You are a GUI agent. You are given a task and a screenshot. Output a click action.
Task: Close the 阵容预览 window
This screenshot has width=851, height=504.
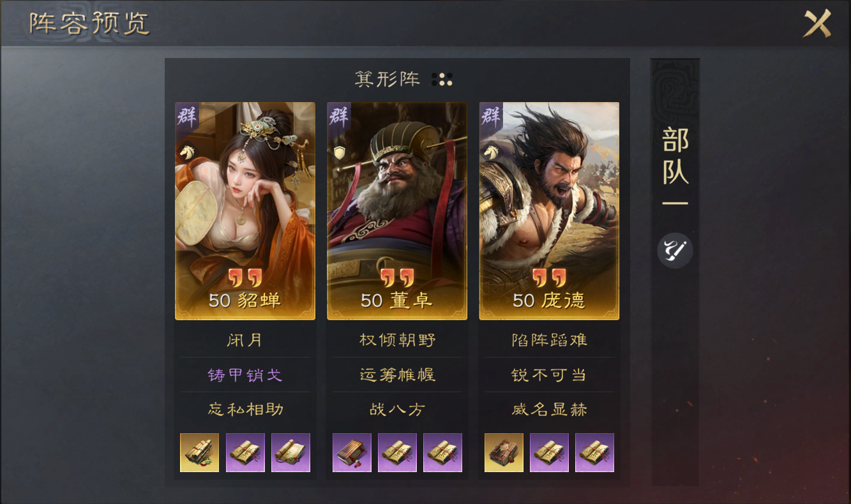point(817,24)
